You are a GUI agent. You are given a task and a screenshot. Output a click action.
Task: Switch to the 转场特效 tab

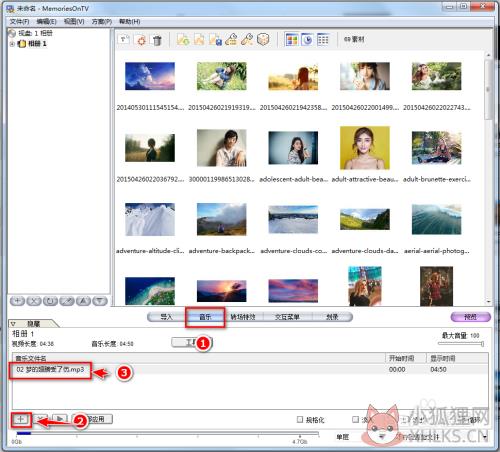pyautogui.click(x=243, y=317)
